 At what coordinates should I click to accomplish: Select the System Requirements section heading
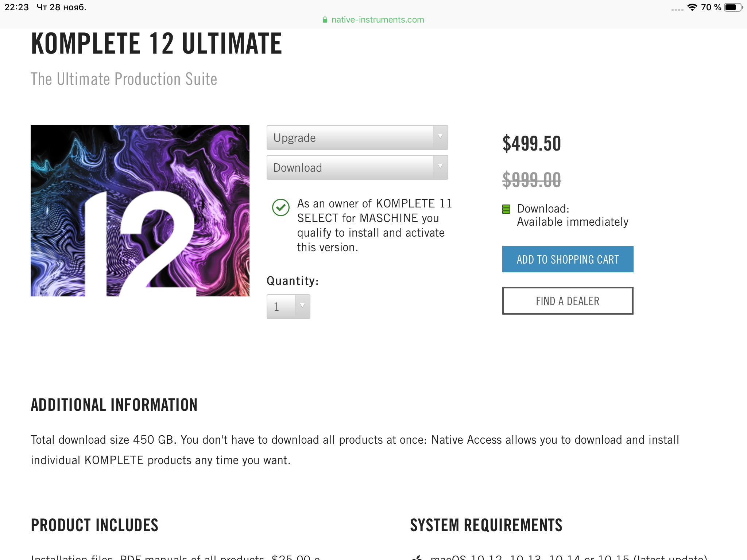pos(486,525)
